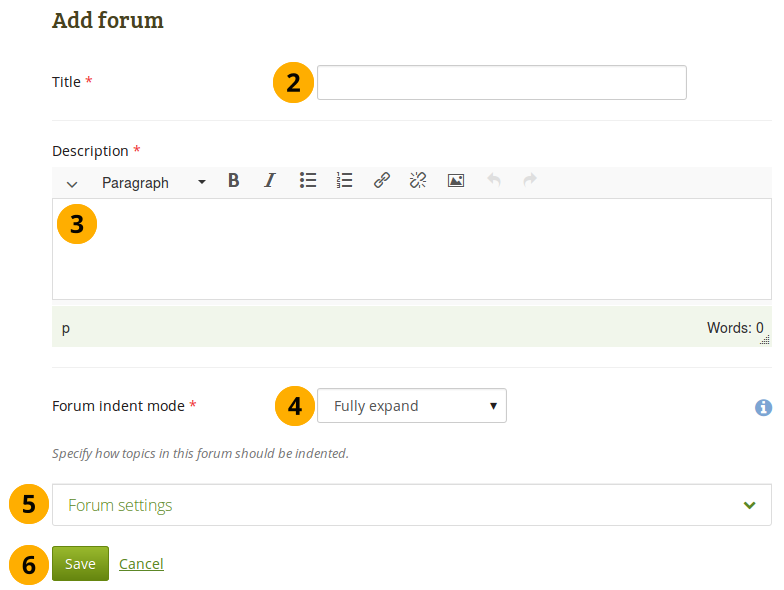Click the editor resize handle corner
This screenshot has width=784, height=590.
pyautogui.click(x=765, y=340)
